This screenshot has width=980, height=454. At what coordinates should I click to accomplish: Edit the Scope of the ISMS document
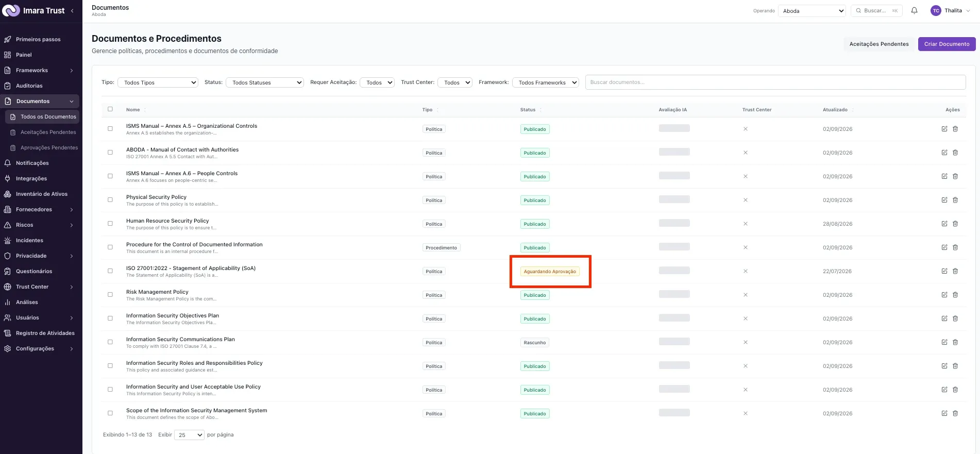coord(944,413)
